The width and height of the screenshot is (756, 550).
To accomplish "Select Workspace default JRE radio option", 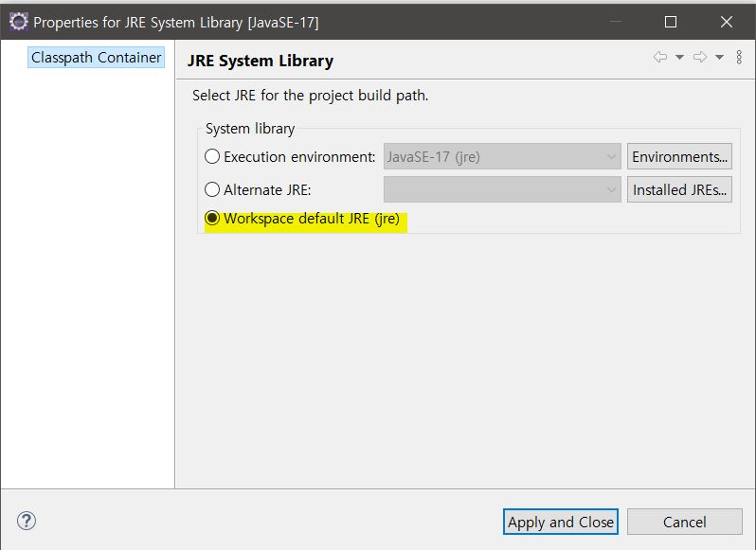I will [212, 218].
